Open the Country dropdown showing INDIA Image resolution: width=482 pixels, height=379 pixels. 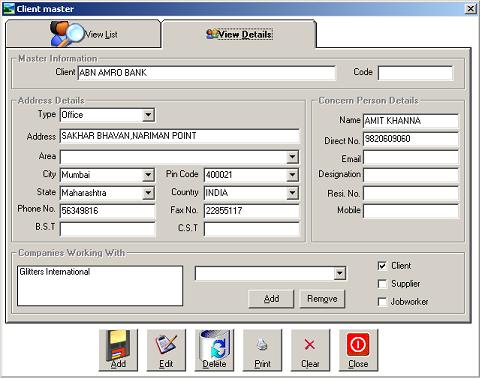click(292, 193)
